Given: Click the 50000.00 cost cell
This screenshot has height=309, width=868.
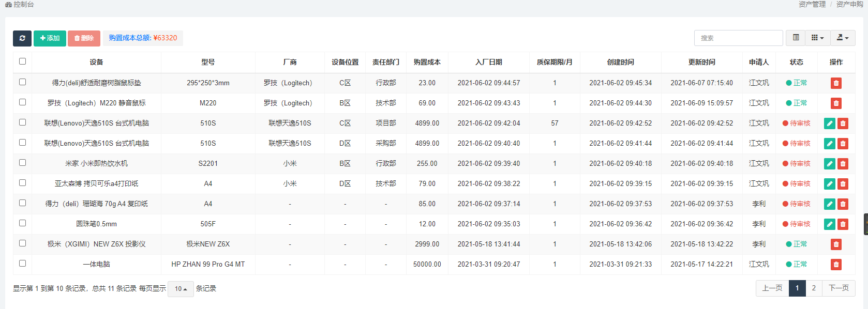Looking at the screenshot, I should pyautogui.click(x=427, y=264).
